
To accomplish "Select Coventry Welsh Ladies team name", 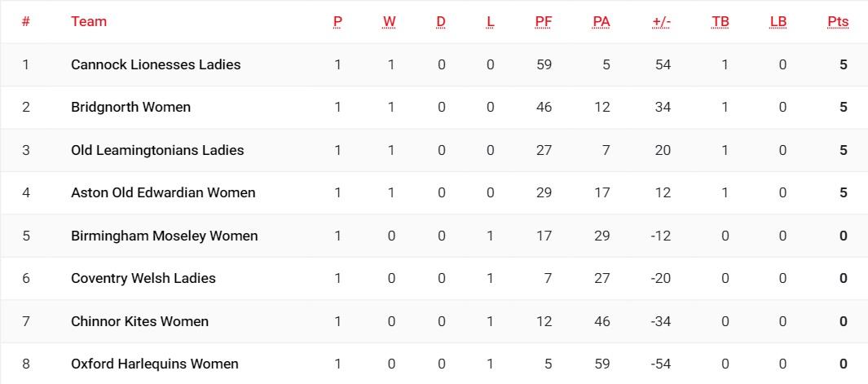I will click(143, 278).
